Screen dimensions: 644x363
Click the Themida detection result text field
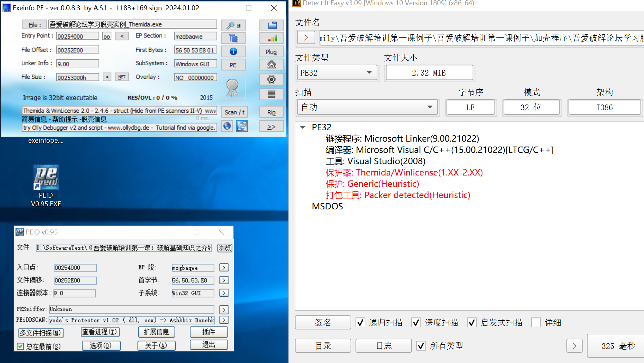tap(119, 111)
